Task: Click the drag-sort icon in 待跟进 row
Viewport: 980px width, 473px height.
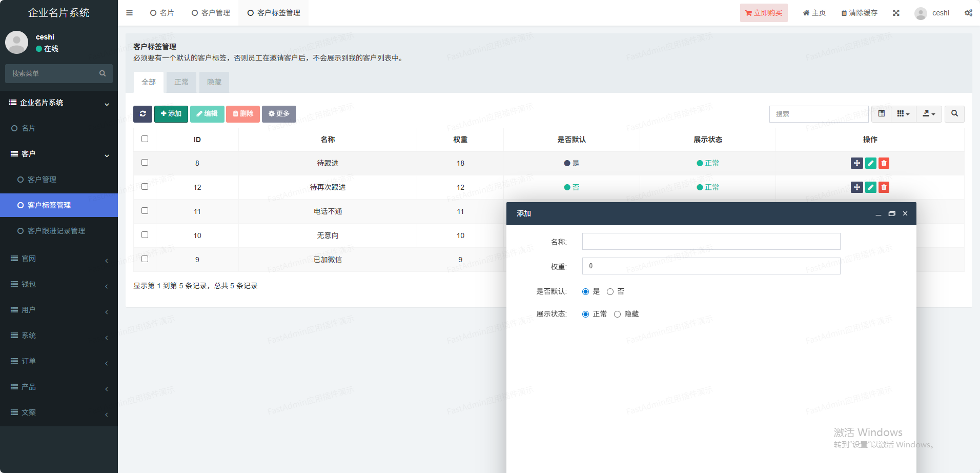Action: (x=856, y=163)
